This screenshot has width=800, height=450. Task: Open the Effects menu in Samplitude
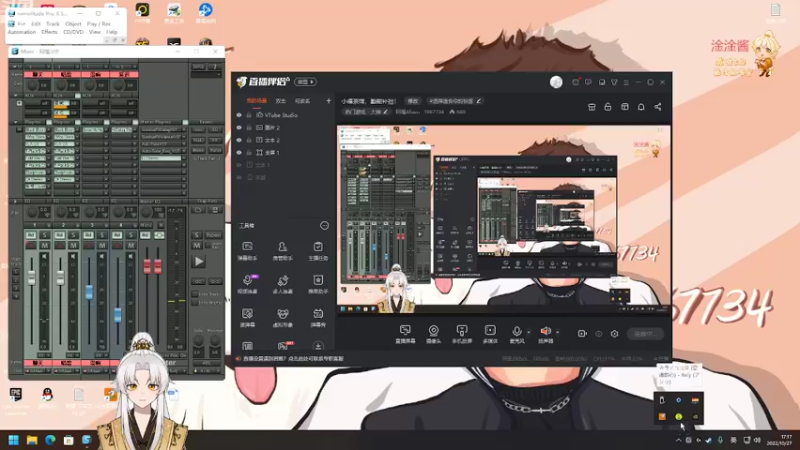49,32
